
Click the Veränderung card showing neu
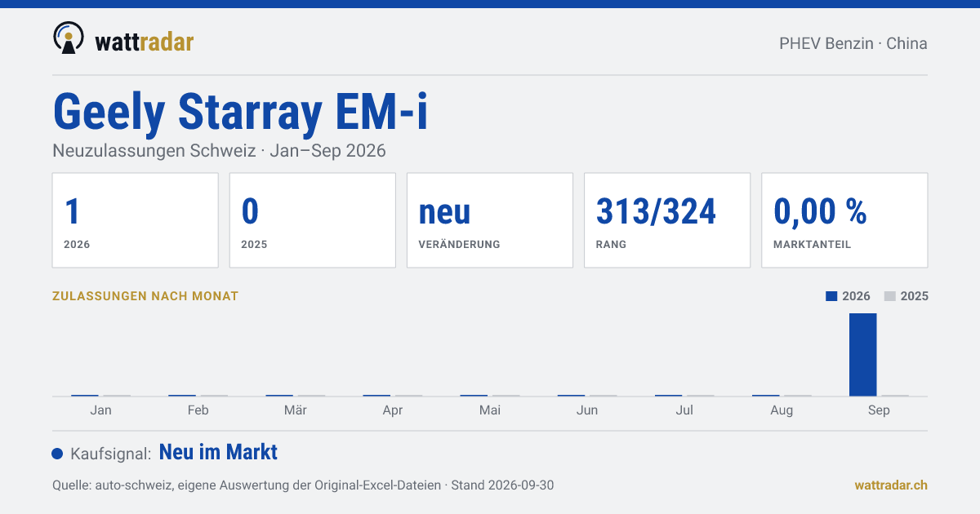pyautogui.click(x=490, y=220)
